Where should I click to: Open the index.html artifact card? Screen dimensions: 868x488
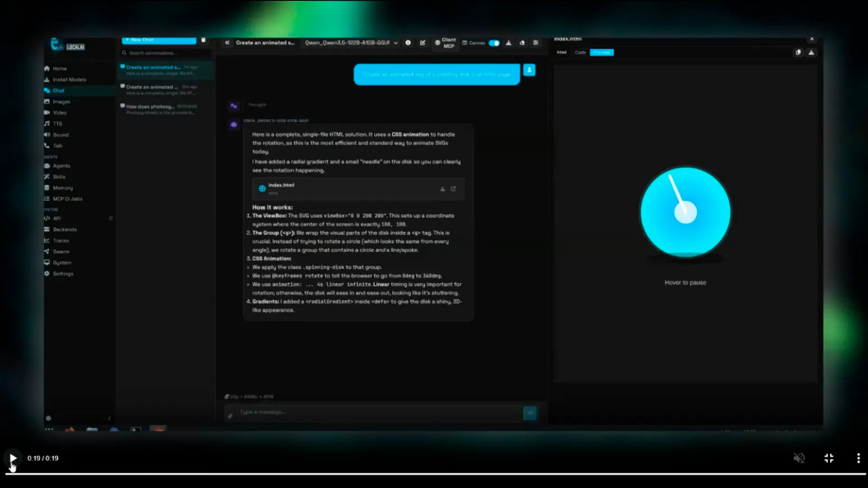point(358,189)
